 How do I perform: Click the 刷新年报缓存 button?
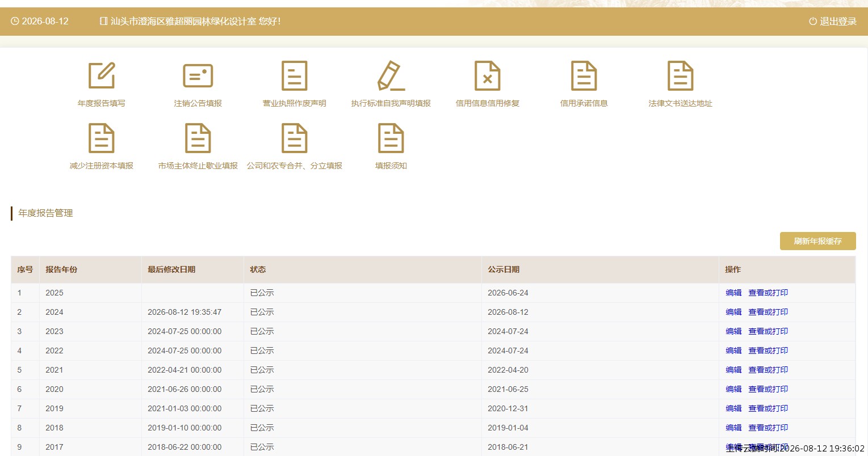coord(817,241)
